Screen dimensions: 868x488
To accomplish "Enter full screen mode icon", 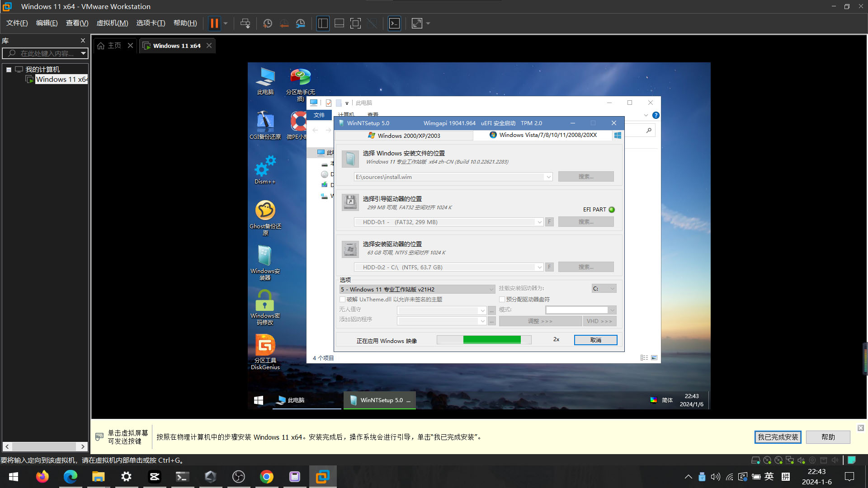I will (x=356, y=23).
